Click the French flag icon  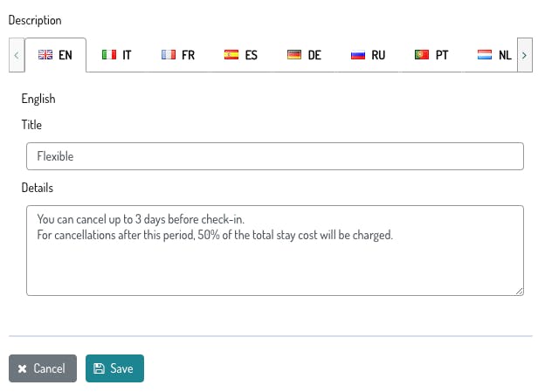tap(169, 55)
